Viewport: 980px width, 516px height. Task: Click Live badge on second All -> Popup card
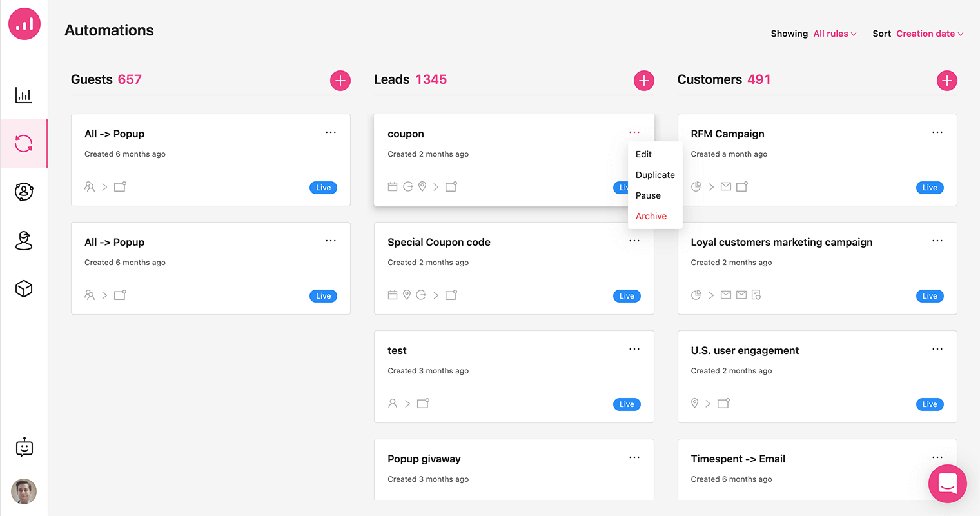324,296
